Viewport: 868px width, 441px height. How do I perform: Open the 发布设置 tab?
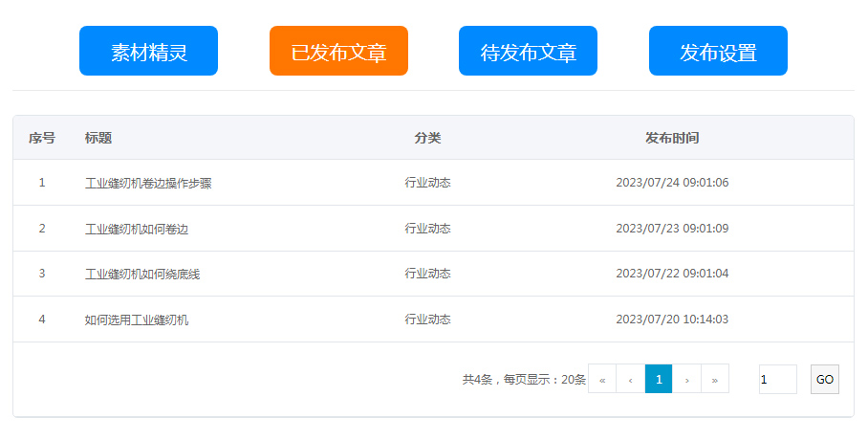718,52
